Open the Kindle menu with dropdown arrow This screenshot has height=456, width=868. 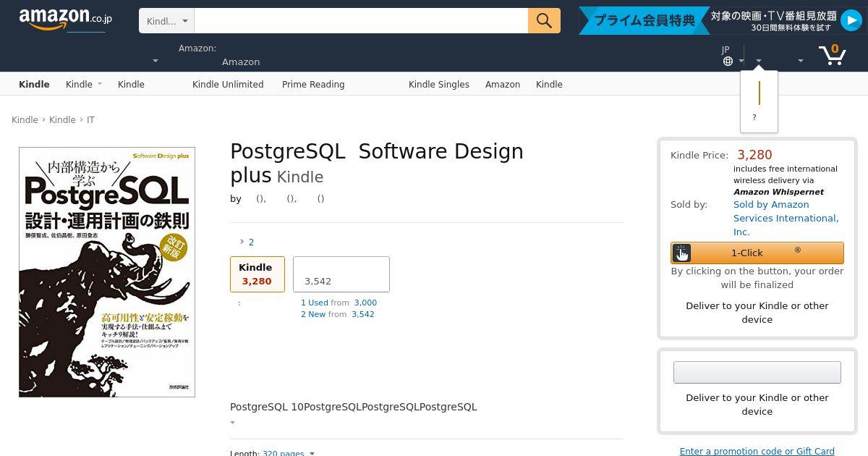84,84
